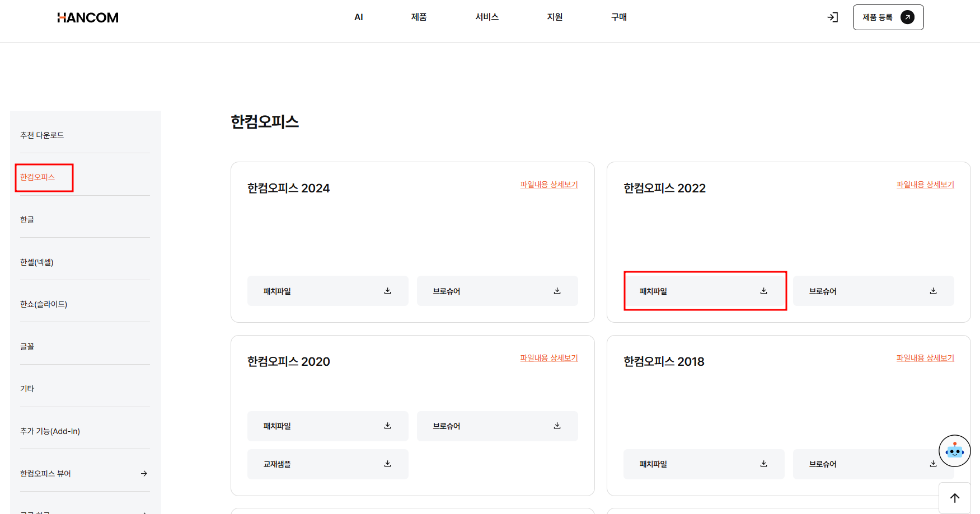Open the chatbot robot icon
The image size is (980, 514).
click(955, 451)
